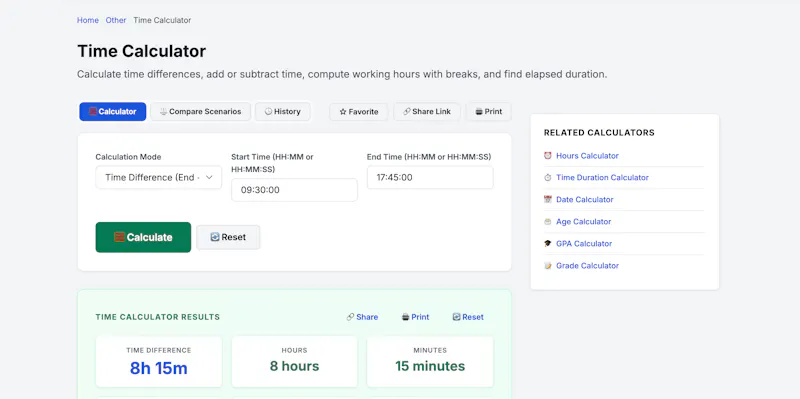Select the 8h 15m time difference value
800x399 pixels.
159,368
